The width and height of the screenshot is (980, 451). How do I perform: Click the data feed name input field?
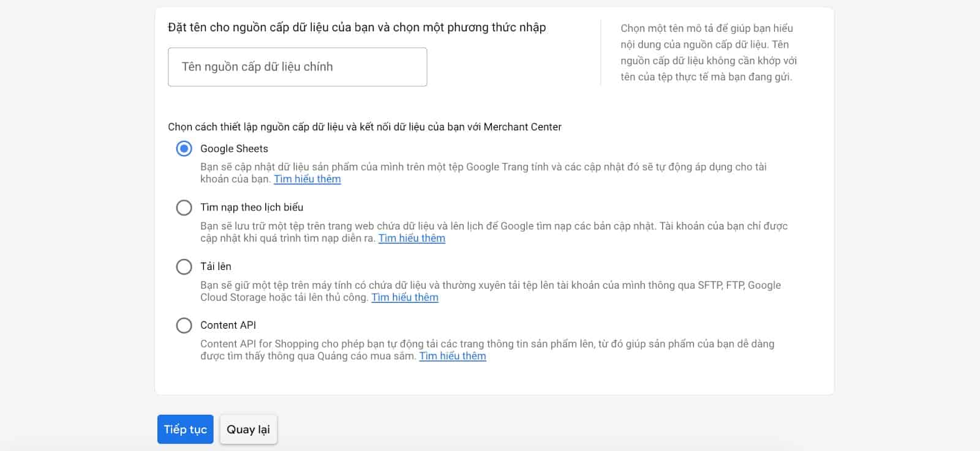pyautogui.click(x=297, y=67)
